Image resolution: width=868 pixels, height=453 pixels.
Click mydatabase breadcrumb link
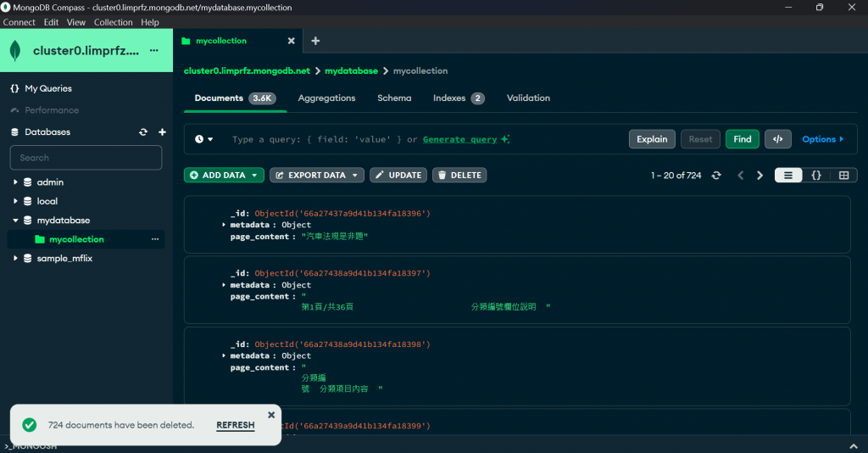(352, 71)
